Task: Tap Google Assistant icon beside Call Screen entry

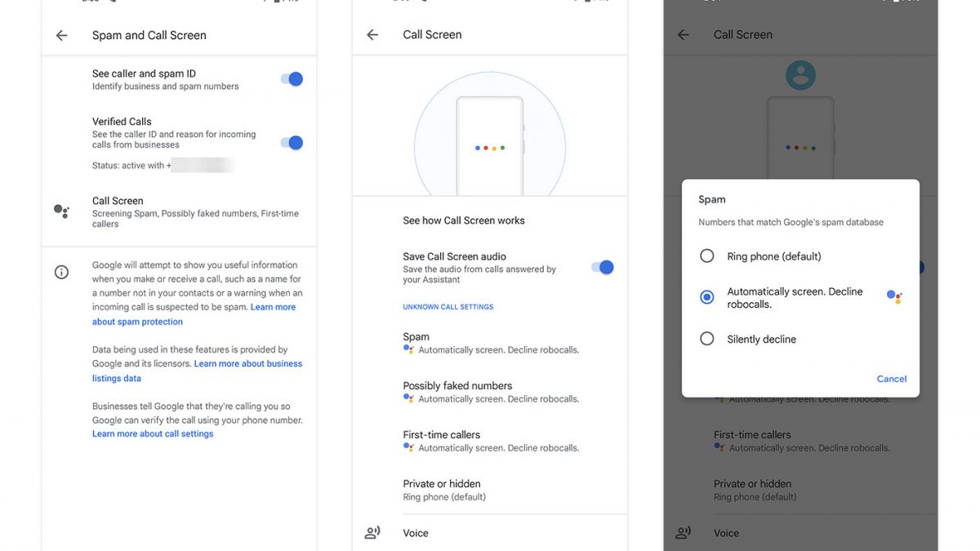Action: pos(61,211)
